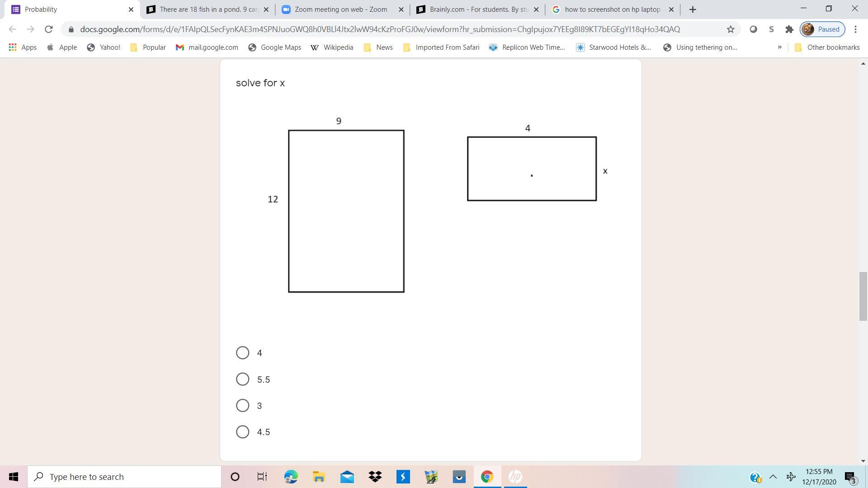868x488 pixels.
Task: Open the Chrome Extensions puzzle icon
Action: (x=789, y=29)
